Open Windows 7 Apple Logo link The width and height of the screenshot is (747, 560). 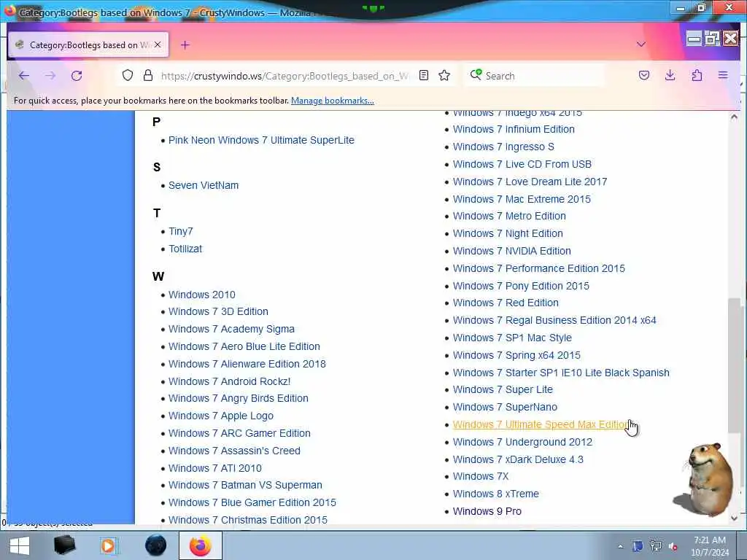pyautogui.click(x=220, y=416)
